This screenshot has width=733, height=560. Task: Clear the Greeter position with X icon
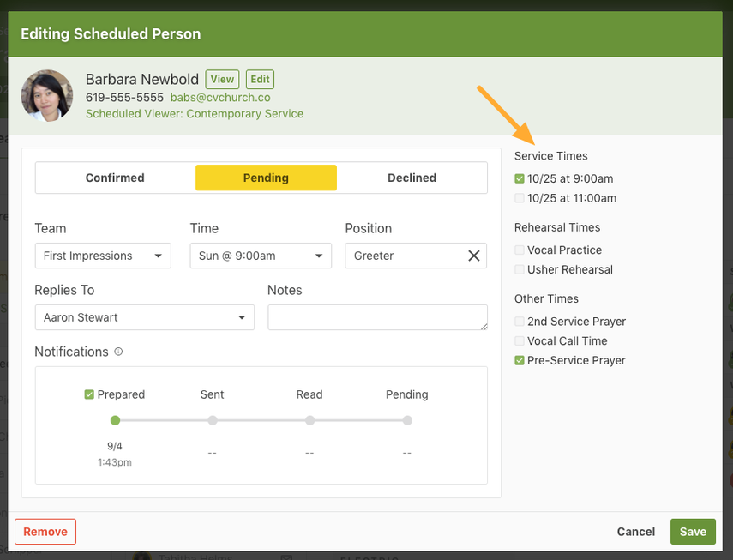[x=473, y=256]
